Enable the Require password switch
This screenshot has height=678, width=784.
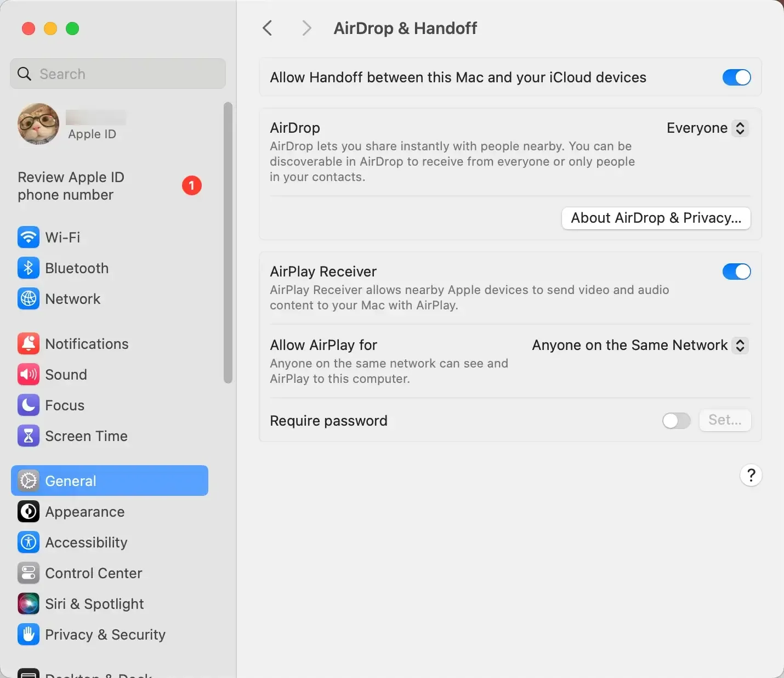677,421
